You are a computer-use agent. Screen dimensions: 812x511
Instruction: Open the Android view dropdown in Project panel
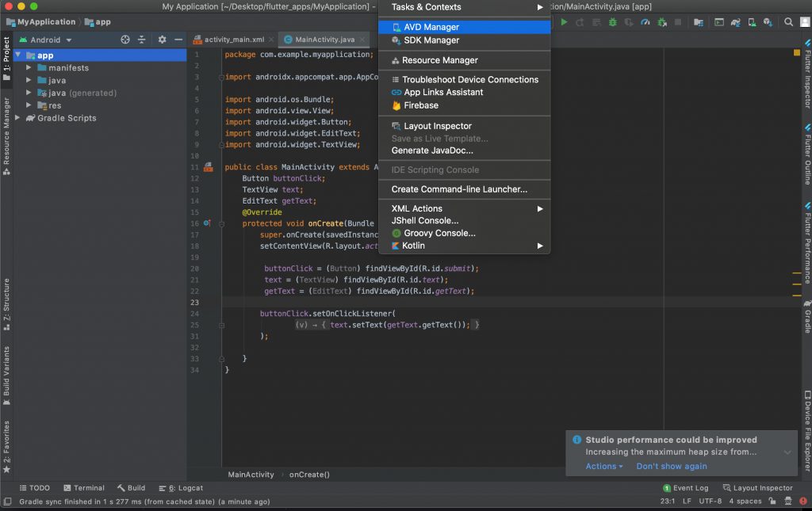pos(45,40)
